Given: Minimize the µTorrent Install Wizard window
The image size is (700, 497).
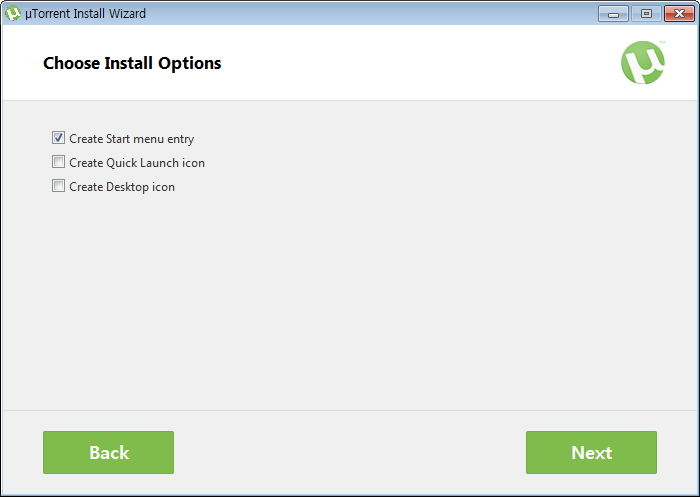Looking at the screenshot, I should click(613, 14).
